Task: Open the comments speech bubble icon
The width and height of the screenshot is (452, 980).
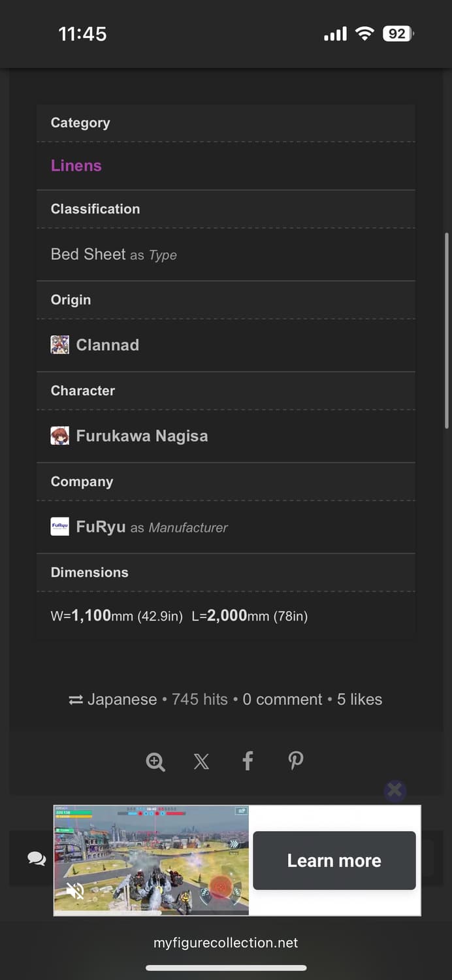Action: (37, 859)
